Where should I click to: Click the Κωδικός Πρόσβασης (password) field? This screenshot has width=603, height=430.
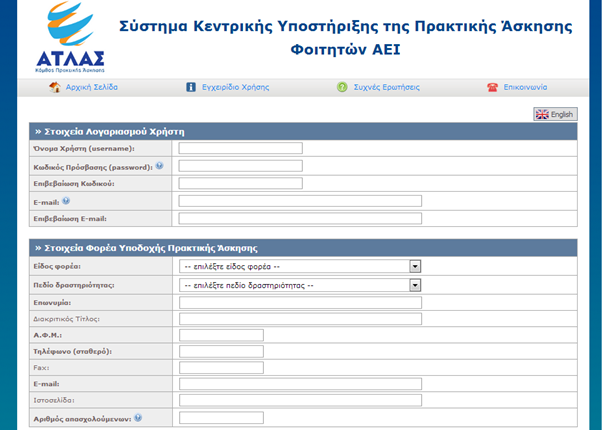coord(240,166)
